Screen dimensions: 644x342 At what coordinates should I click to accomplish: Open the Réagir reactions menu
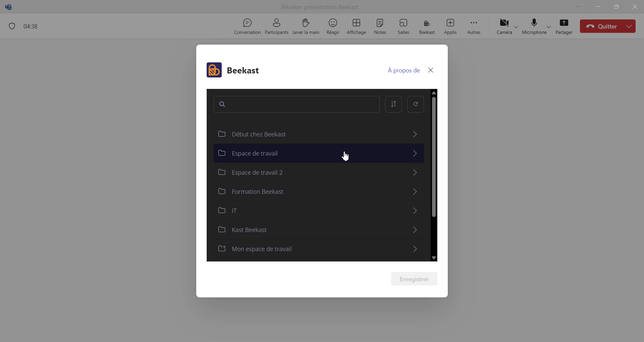coord(333,26)
